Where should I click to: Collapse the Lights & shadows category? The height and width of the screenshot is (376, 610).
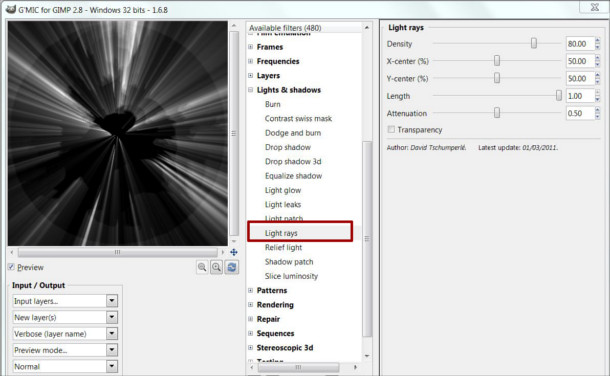[251, 90]
